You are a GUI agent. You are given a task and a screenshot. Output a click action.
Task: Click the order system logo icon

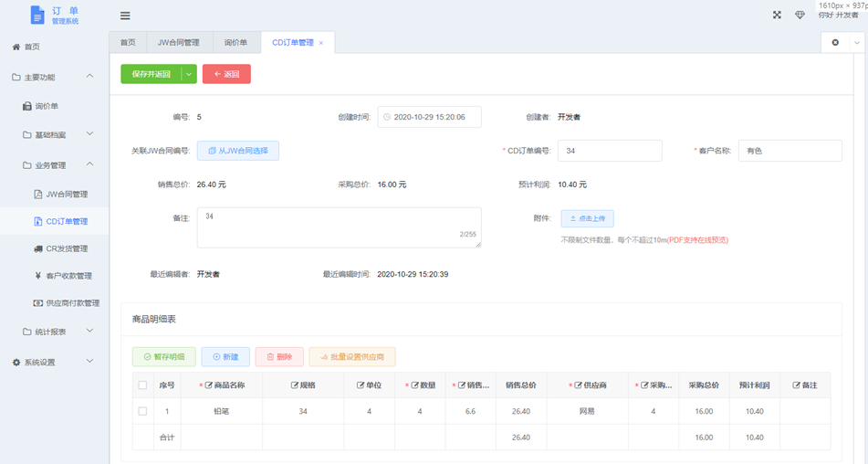[x=37, y=15]
